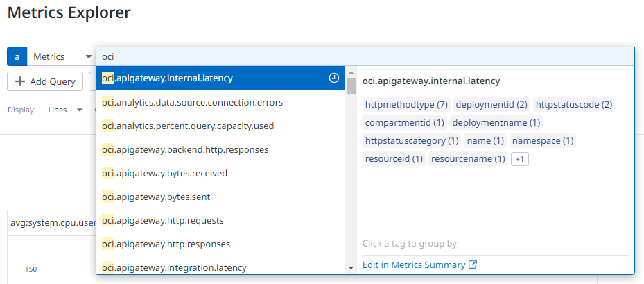Expand the +1 hidden tags badge
Image resolution: width=644 pixels, height=284 pixels.
pyautogui.click(x=519, y=159)
